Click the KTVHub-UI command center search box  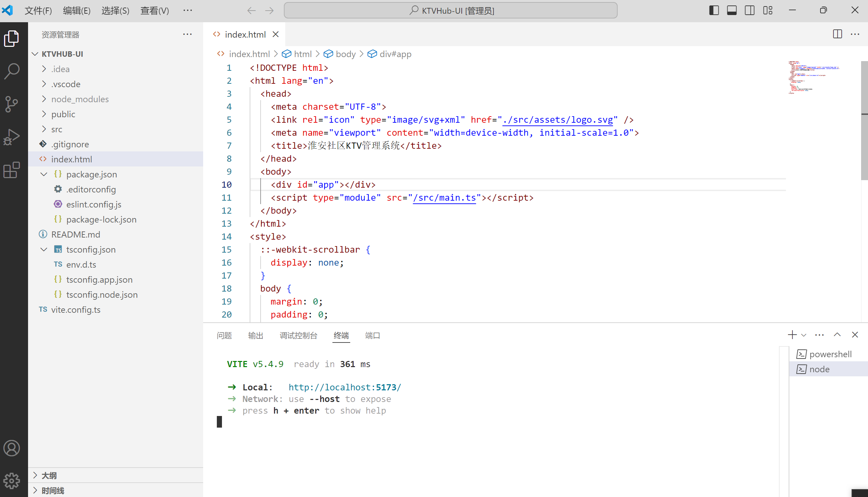click(450, 11)
